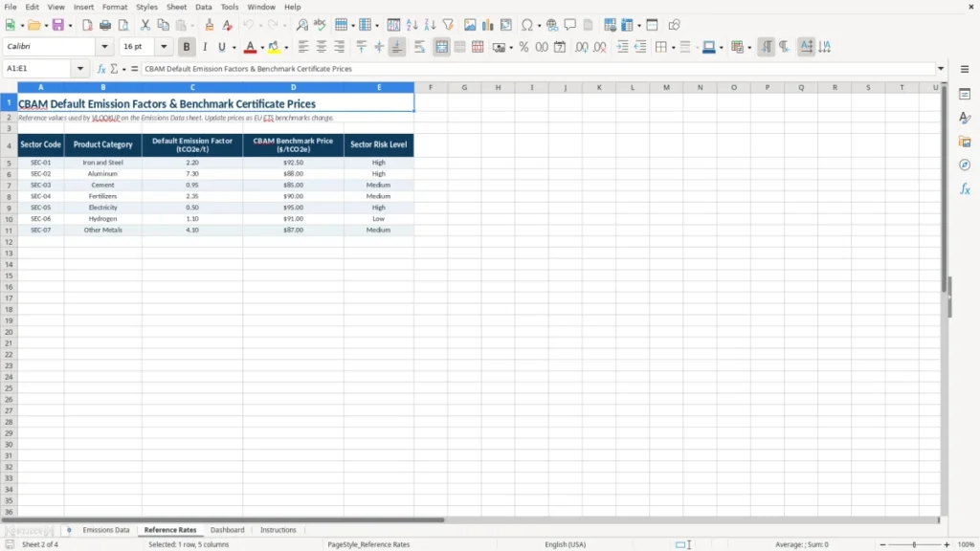
Task: Click the formula input line
Action: (539, 69)
